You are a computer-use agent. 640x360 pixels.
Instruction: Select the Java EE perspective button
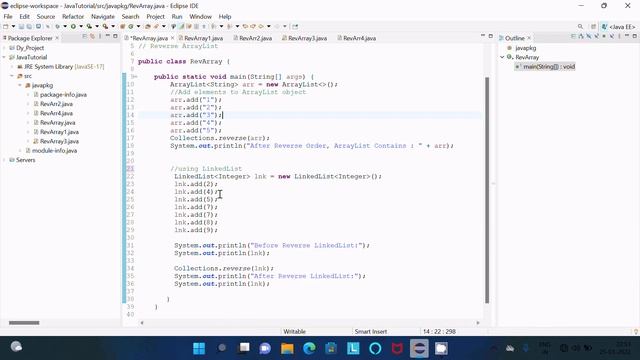pos(618,27)
